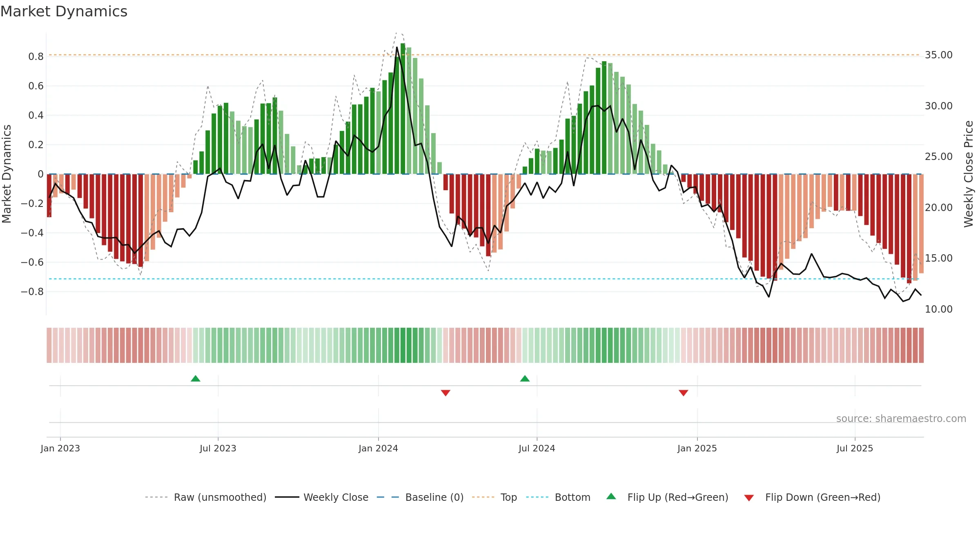Click the 0.8 left axis tick
The height and width of the screenshot is (551, 980).
pos(36,57)
